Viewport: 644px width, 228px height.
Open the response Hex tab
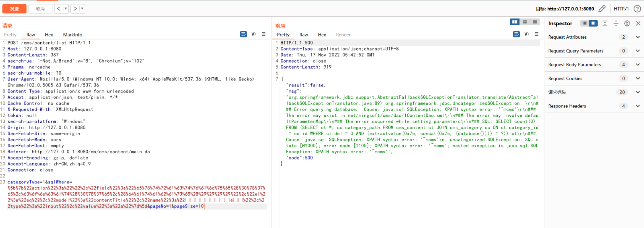[322, 35]
